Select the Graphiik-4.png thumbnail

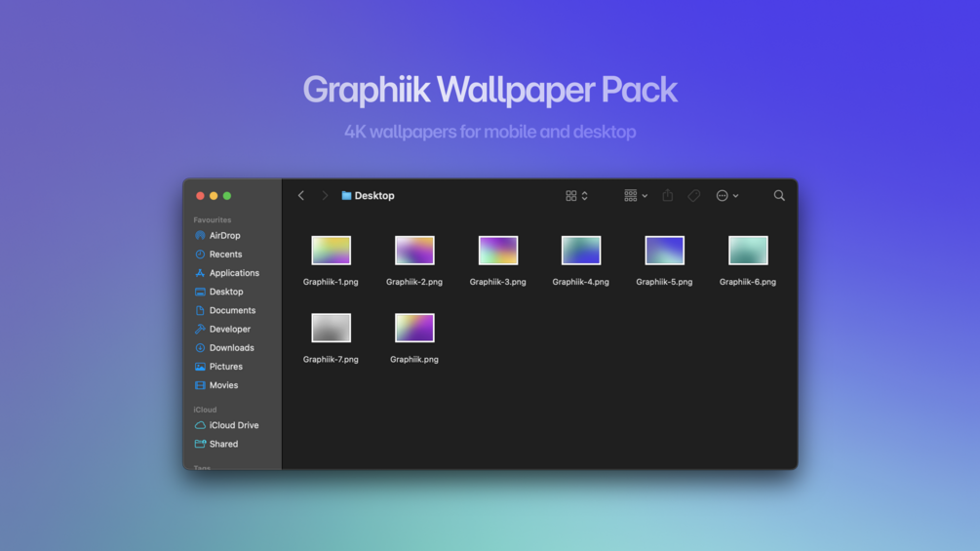coord(581,251)
